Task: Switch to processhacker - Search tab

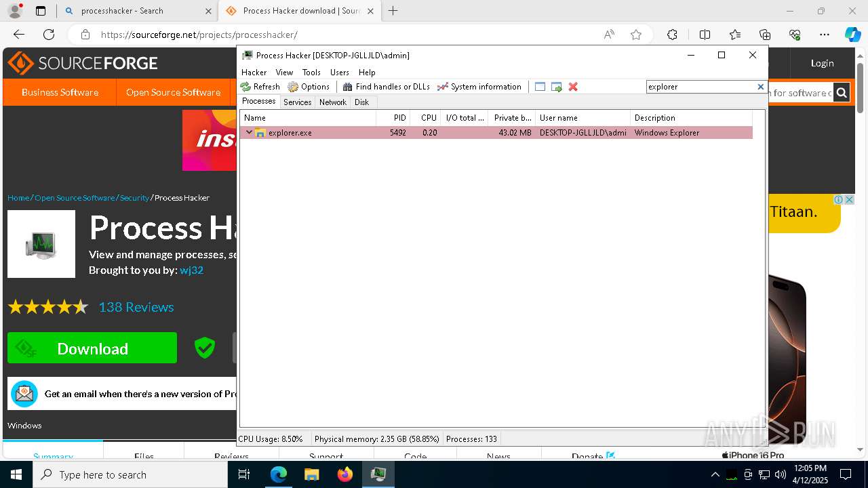Action: pos(137,11)
